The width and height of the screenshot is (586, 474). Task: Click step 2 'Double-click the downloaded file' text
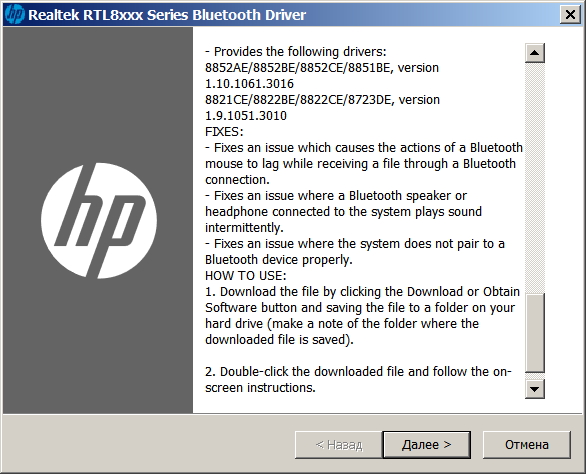[x=358, y=379]
